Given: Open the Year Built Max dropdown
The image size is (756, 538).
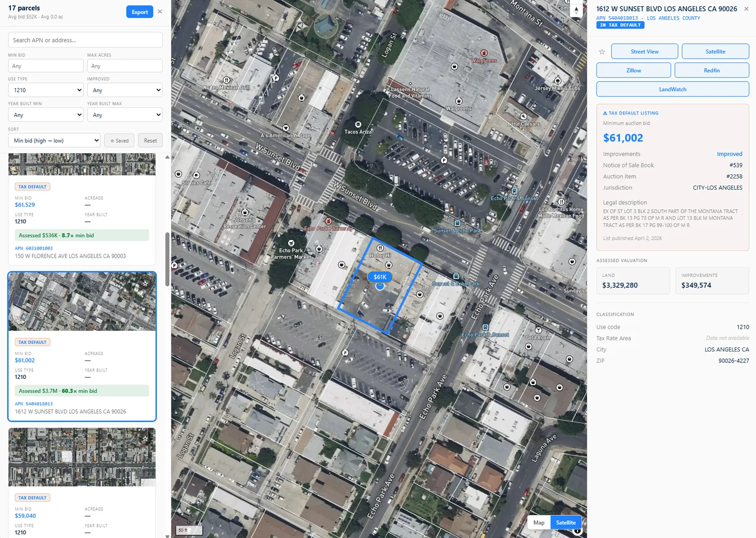Looking at the screenshot, I should 124,115.
